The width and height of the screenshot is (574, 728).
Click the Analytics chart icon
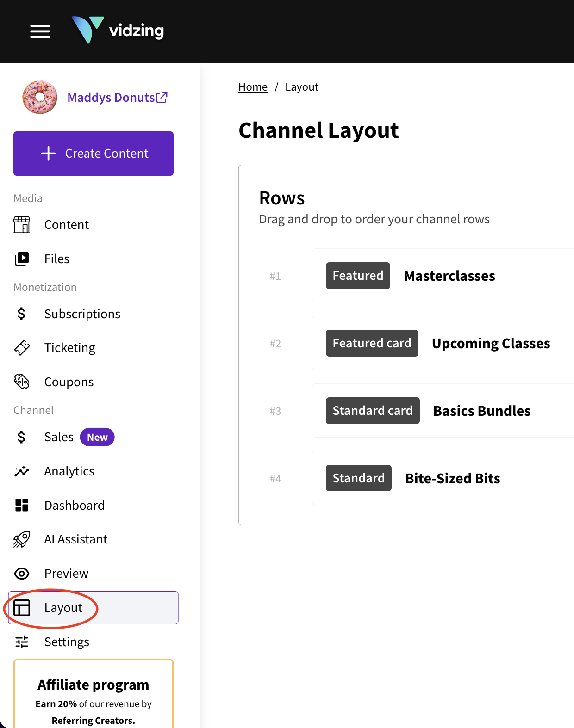[22, 471]
